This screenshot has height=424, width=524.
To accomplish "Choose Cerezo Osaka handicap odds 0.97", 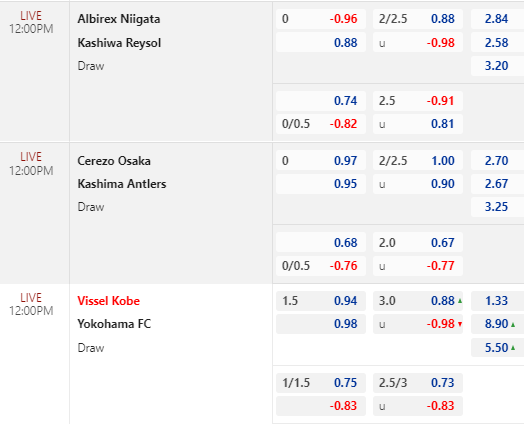I will point(346,161).
